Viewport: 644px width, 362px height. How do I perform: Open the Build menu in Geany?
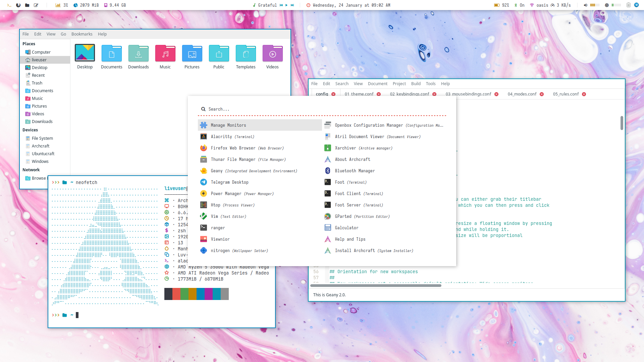click(x=416, y=83)
